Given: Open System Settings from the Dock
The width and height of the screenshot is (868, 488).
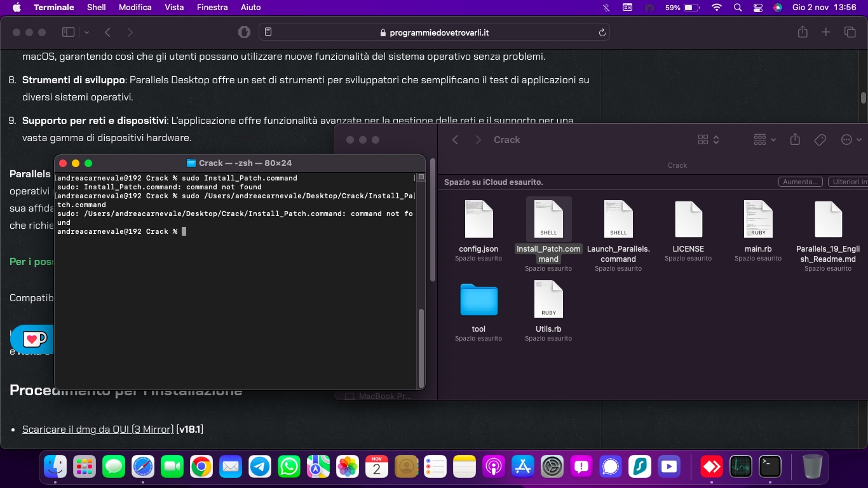Looking at the screenshot, I should 552,467.
